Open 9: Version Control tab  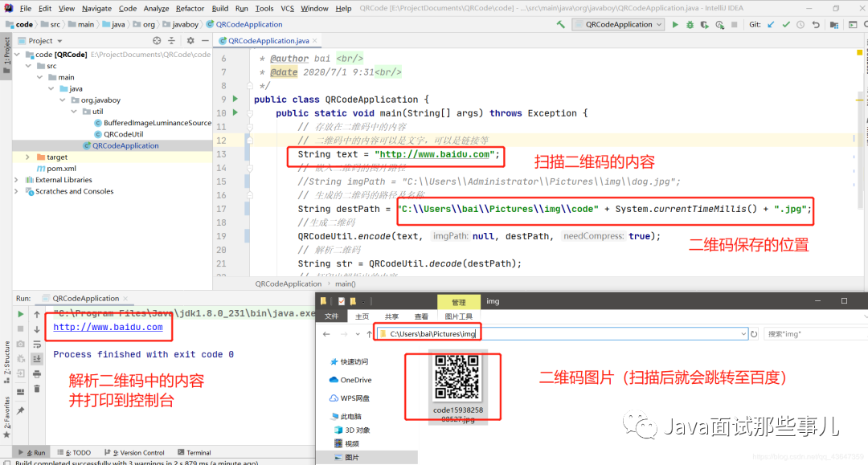coord(134,452)
